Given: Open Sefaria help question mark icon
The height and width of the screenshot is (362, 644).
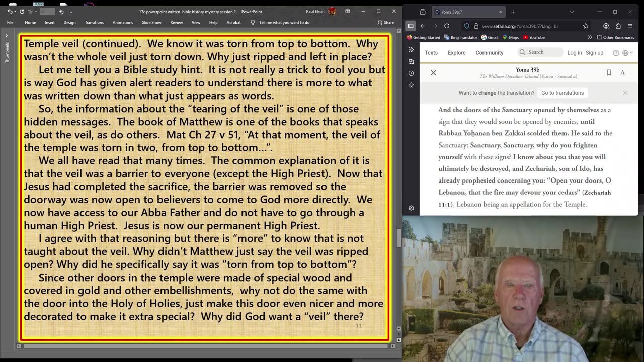Looking at the screenshot, I should point(616,53).
